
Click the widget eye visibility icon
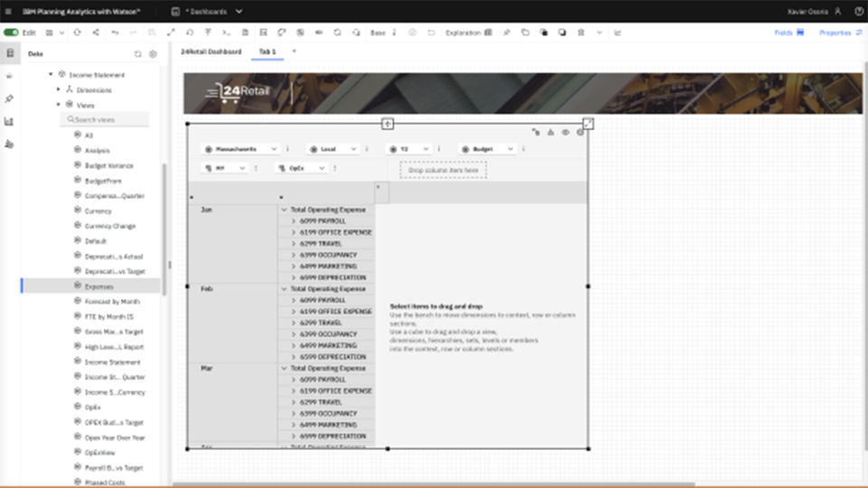pos(565,132)
